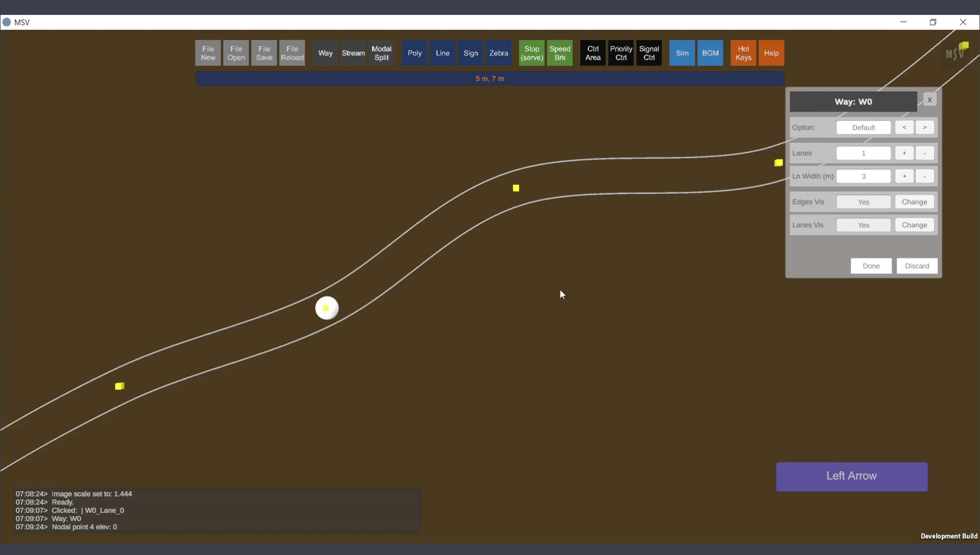
Task: Open Signal Ctrl tool
Action: point(649,53)
